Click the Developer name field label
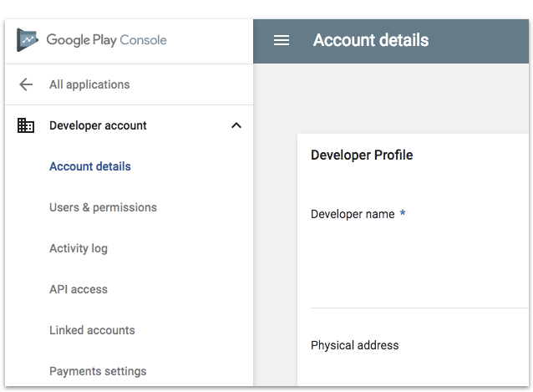 tap(353, 214)
